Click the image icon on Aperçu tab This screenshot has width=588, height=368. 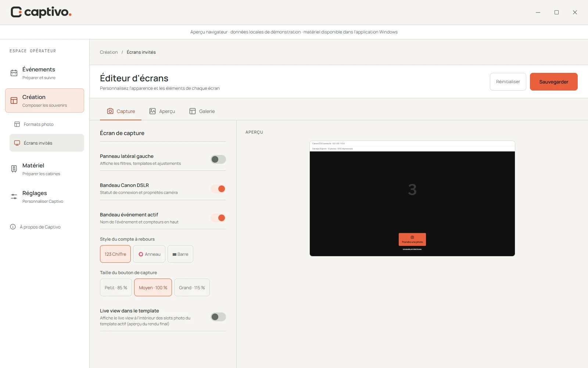coord(153,111)
